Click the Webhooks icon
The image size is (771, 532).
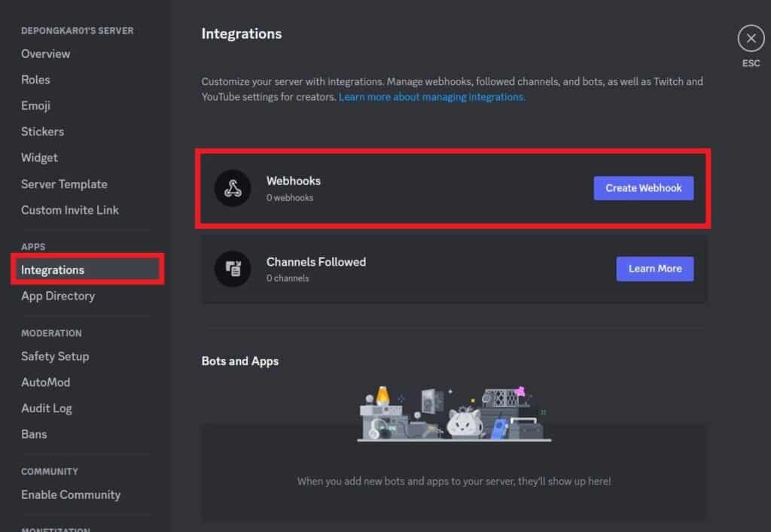point(233,188)
